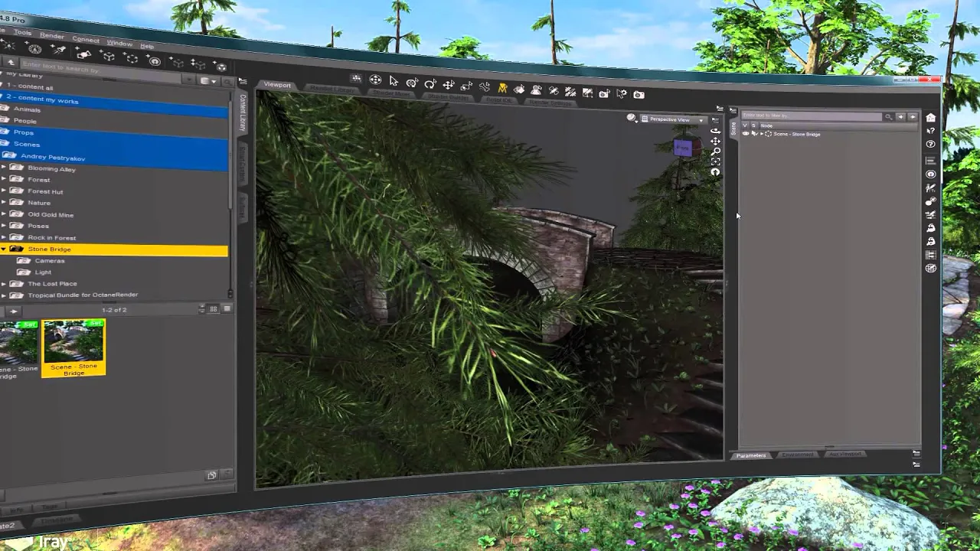
Task: Go to next filter result arrow in Scene pane
Action: (x=913, y=117)
